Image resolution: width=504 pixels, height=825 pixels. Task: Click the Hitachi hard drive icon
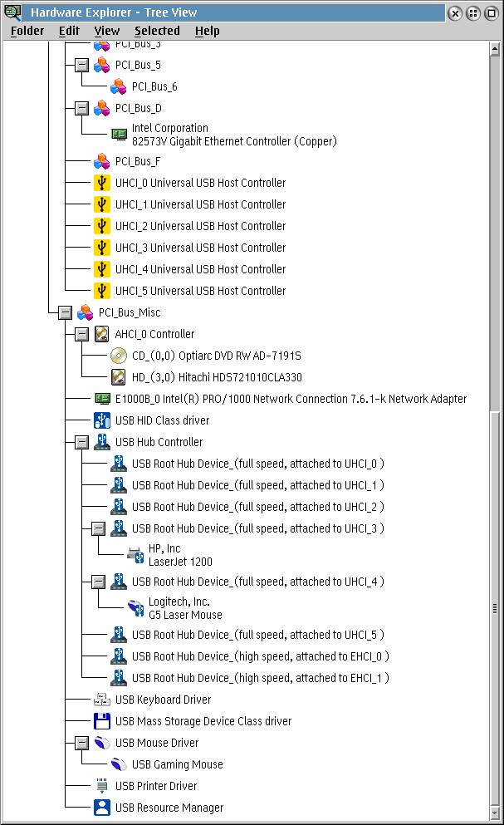[x=119, y=377]
